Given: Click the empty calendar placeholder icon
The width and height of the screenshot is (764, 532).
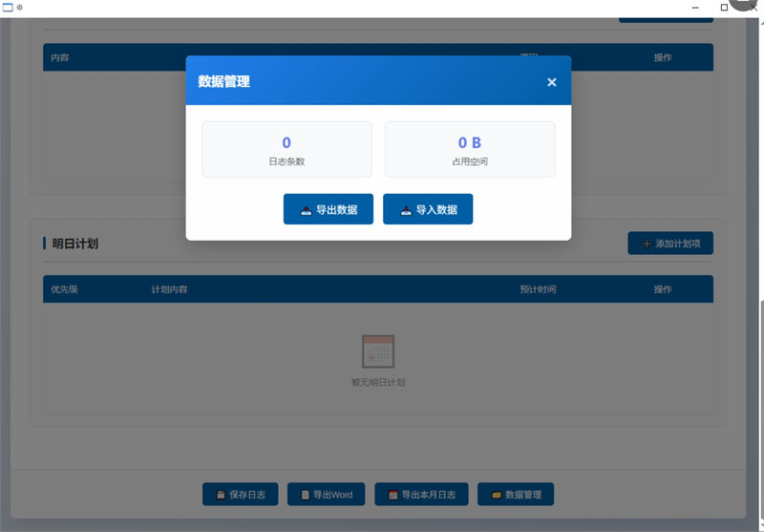Looking at the screenshot, I should coord(378,351).
